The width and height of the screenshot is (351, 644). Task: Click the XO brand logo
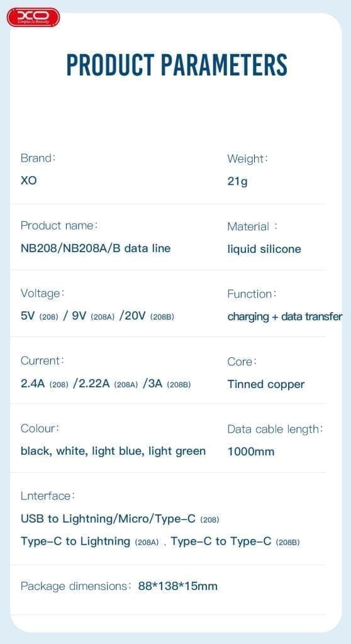pos(33,18)
